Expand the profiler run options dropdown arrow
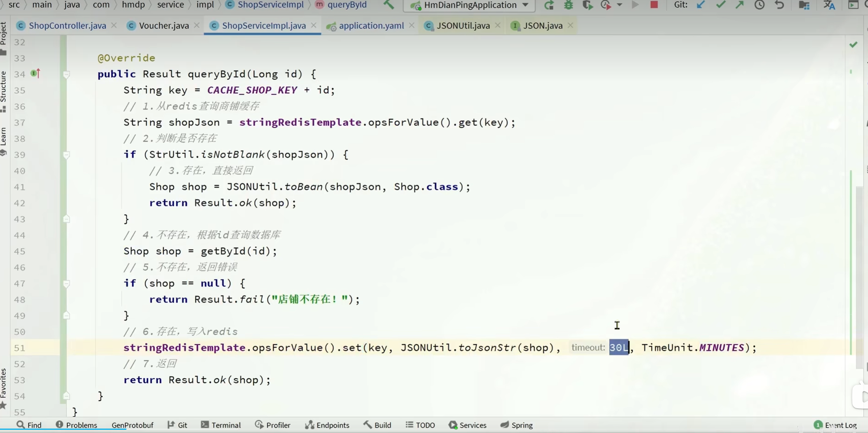 [619, 5]
